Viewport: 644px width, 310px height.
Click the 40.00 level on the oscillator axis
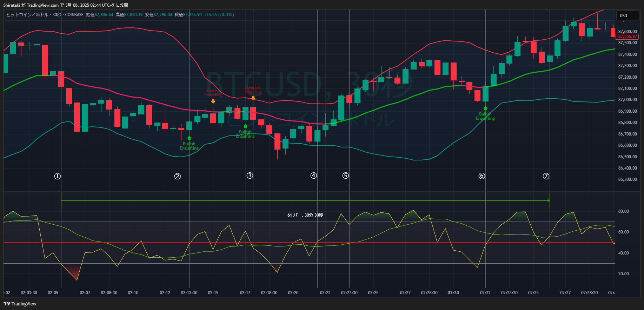pos(624,253)
